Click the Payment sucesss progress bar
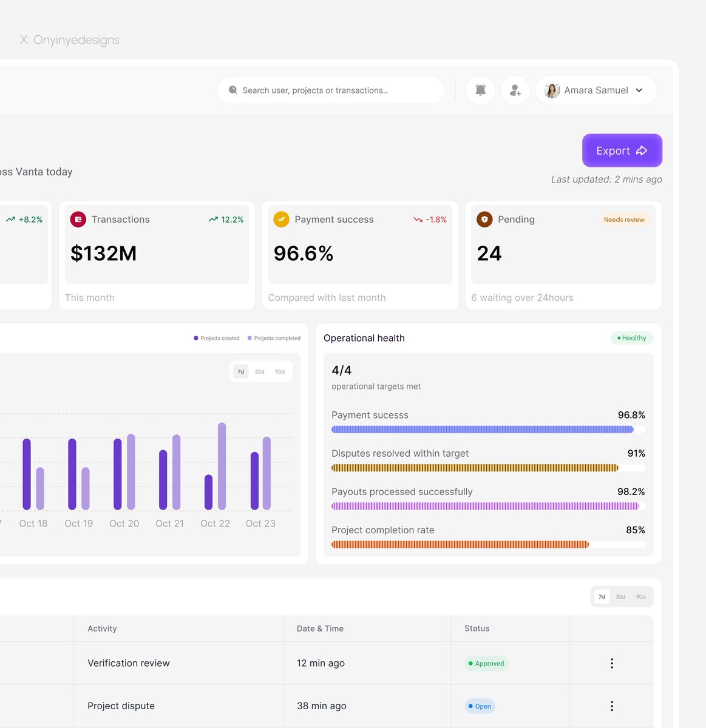This screenshot has width=706, height=728. (x=488, y=430)
